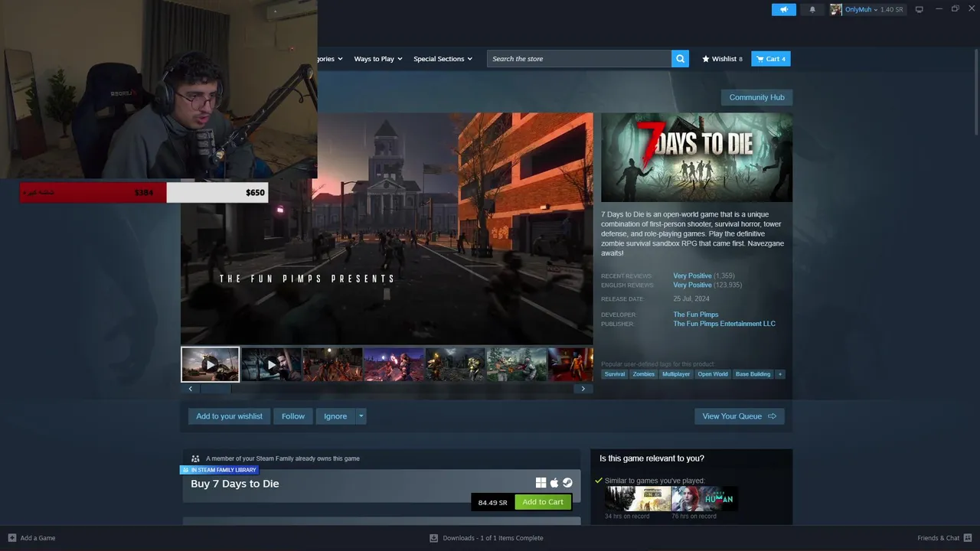Open the first similar game with 34 hrs
980x551 pixels.
tap(638, 499)
